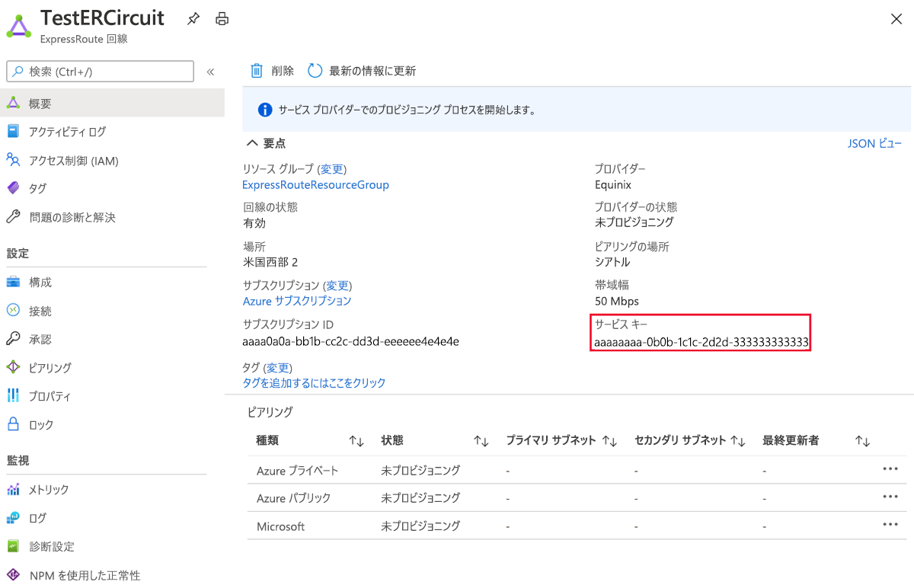Click the 接続 icon in the sidebar

coord(13,311)
